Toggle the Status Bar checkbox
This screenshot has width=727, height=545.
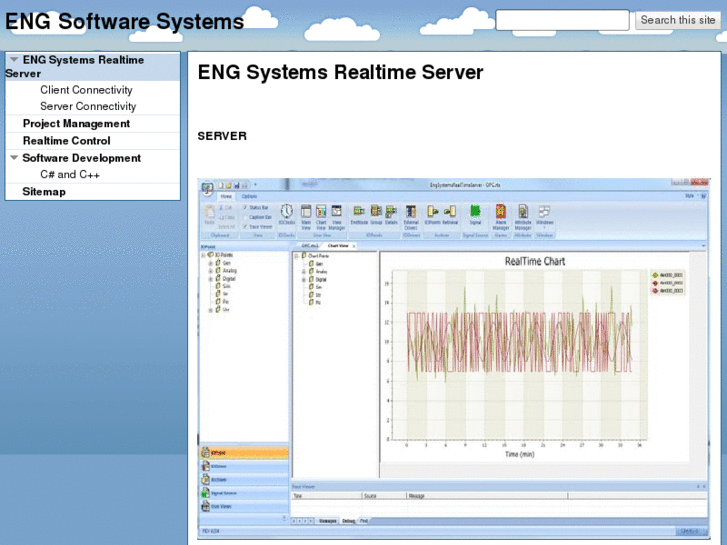coord(245,207)
